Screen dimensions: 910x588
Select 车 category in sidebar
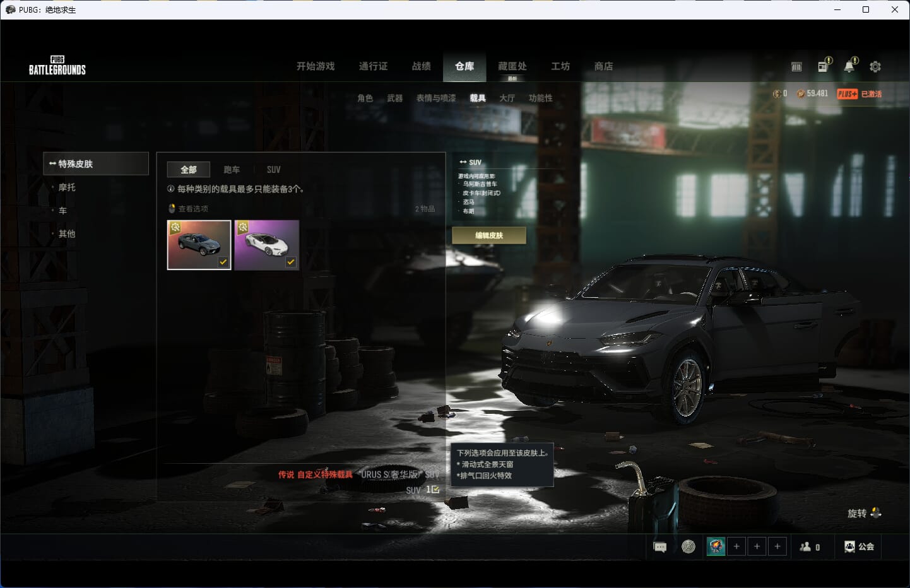[x=62, y=211]
